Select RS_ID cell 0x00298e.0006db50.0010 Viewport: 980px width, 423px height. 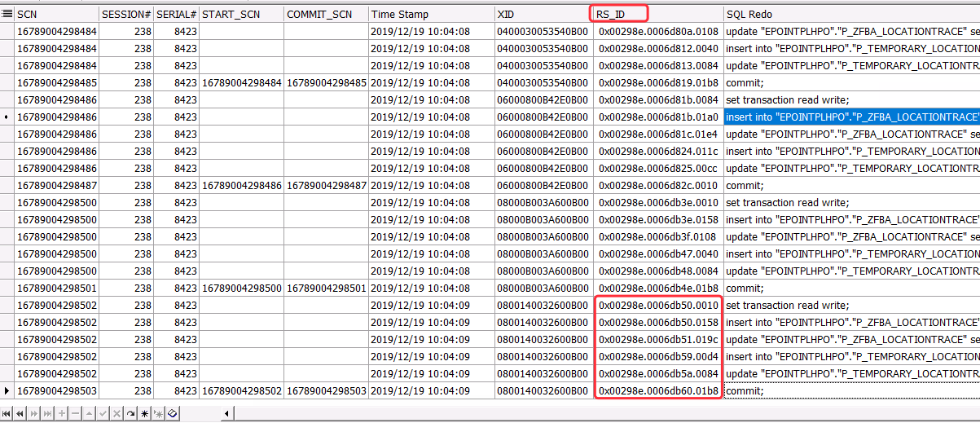[658, 305]
